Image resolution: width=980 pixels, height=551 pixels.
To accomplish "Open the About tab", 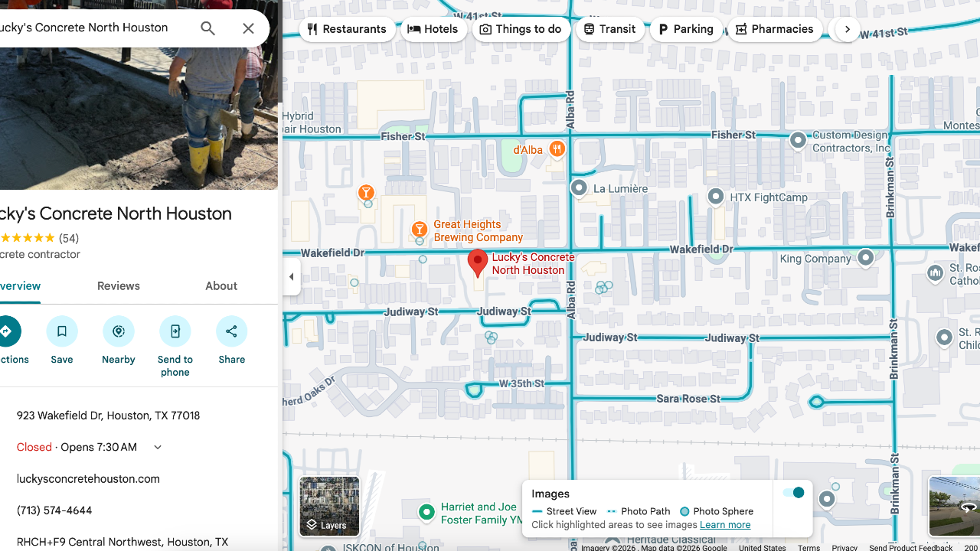I will tap(221, 286).
